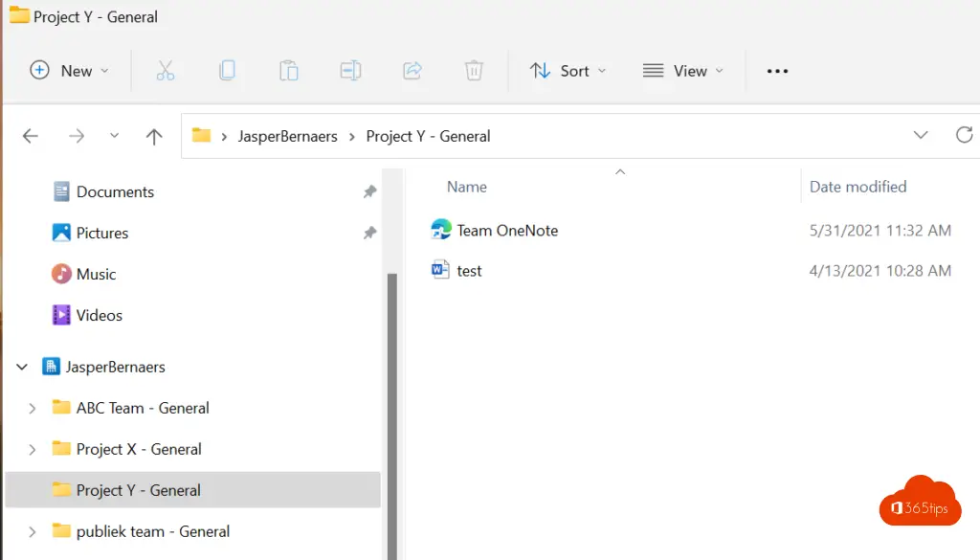Go up one folder level
The width and height of the screenshot is (980, 560).
154,136
